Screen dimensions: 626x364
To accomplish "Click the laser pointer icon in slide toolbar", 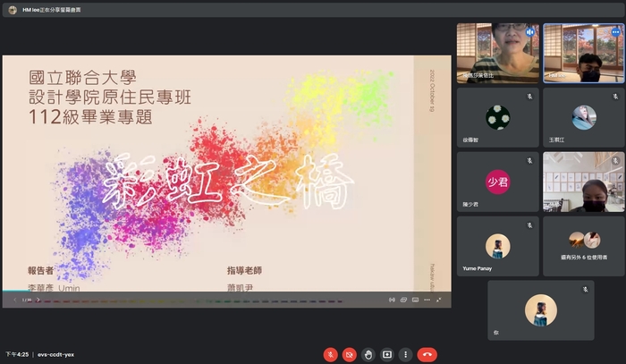I will coord(392,300).
